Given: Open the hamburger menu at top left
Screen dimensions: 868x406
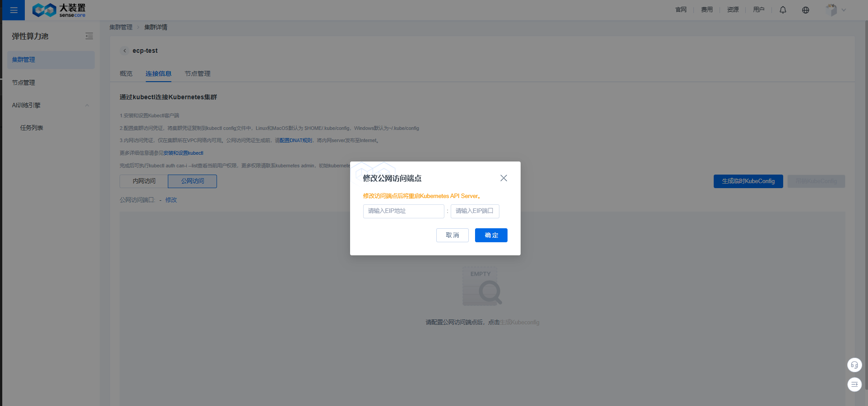Looking at the screenshot, I should click(14, 10).
